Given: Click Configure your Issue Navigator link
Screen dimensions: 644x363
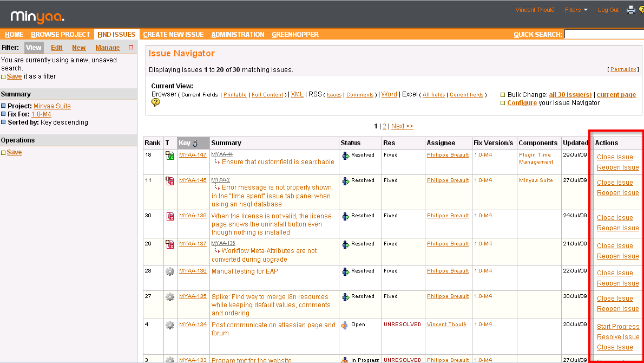Looking at the screenshot, I should [522, 103].
